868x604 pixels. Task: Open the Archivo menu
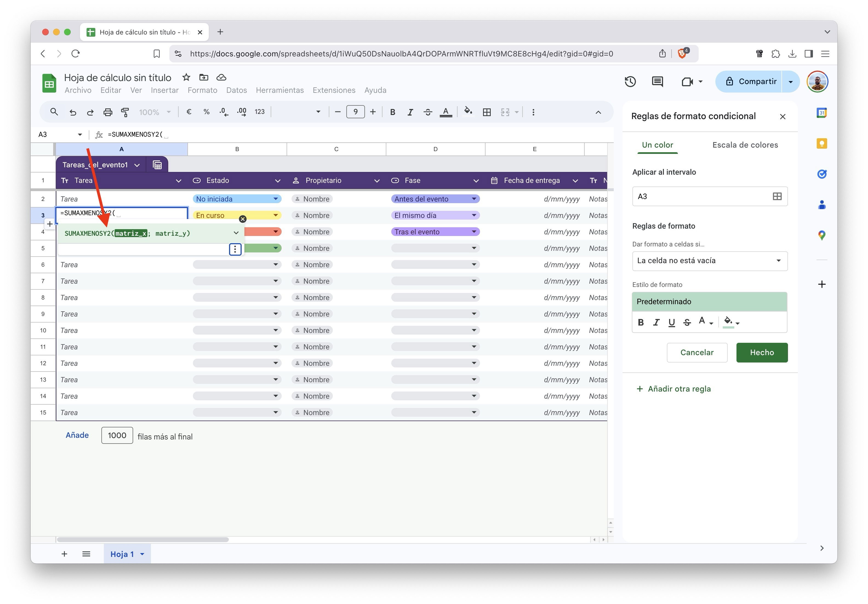point(78,90)
